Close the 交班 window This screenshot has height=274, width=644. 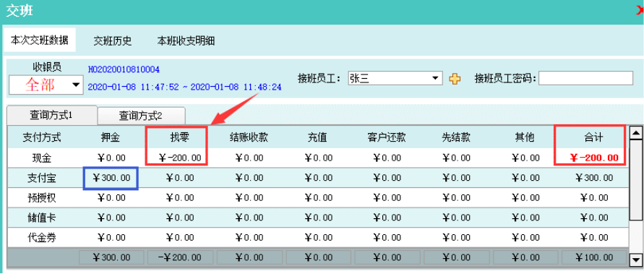point(640,11)
